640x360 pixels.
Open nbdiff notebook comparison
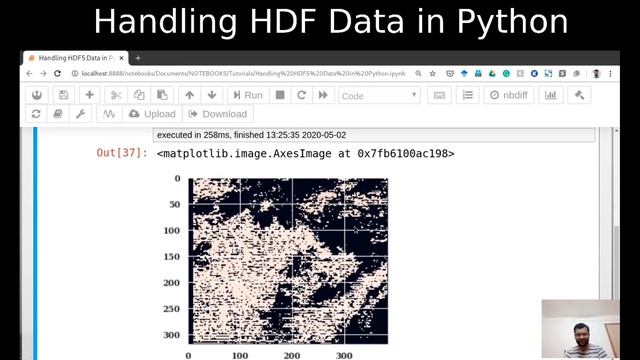(509, 95)
